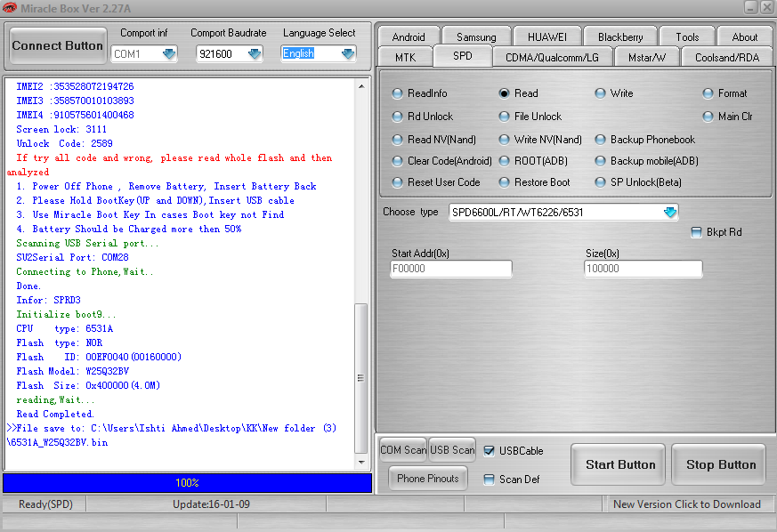Click the Unlock Code: 2589 log line
777x532 pixels.
64,143
